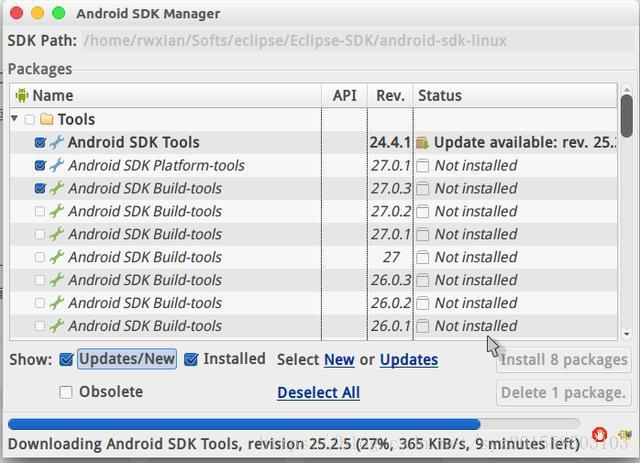Click Install 8 packages button

click(564, 360)
